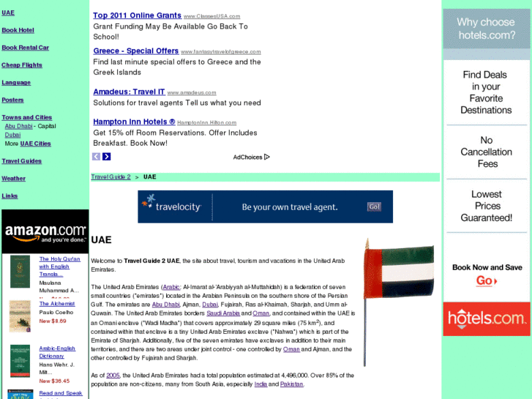532x399 pixels.
Task: Click the hotels.com red logo
Action: pyautogui.click(x=487, y=319)
